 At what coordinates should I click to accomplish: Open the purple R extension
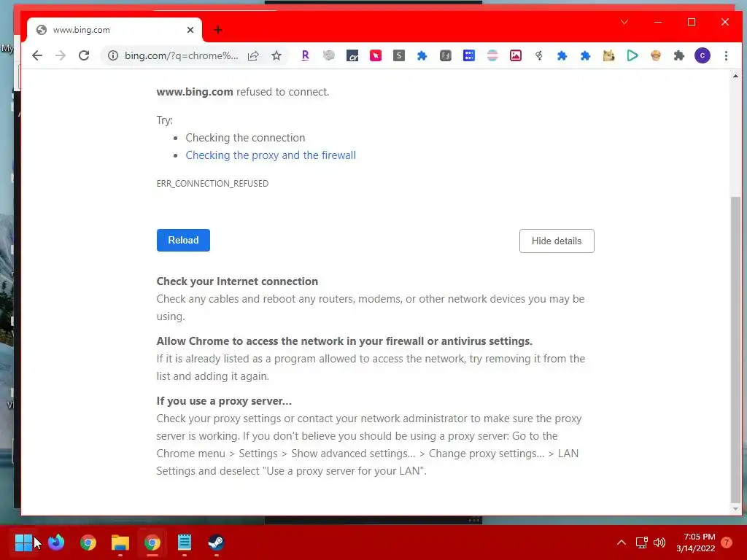[306, 55]
